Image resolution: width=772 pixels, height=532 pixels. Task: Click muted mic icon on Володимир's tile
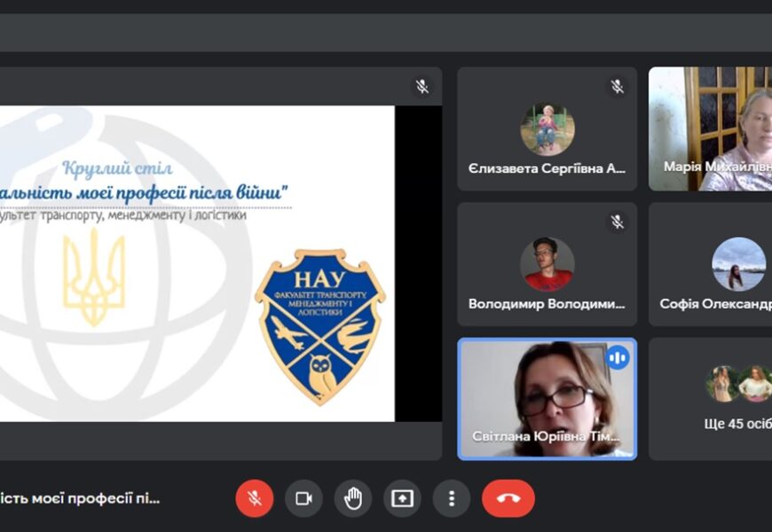click(617, 222)
